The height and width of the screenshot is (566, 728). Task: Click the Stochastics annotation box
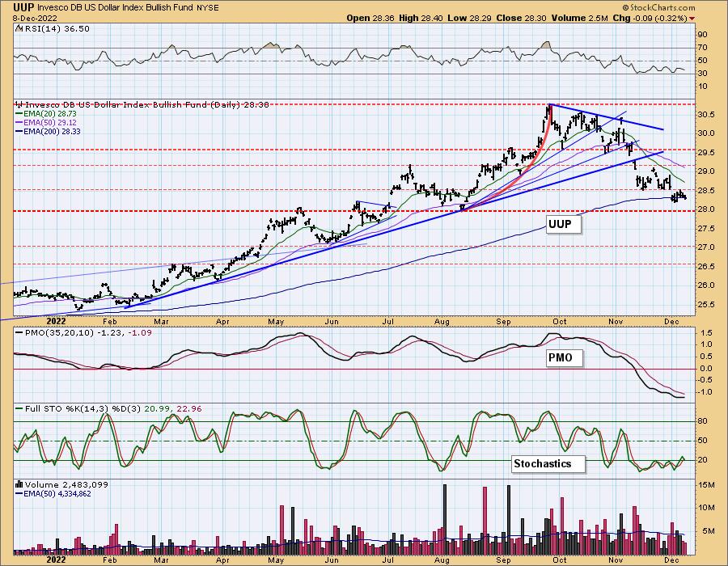coord(548,463)
